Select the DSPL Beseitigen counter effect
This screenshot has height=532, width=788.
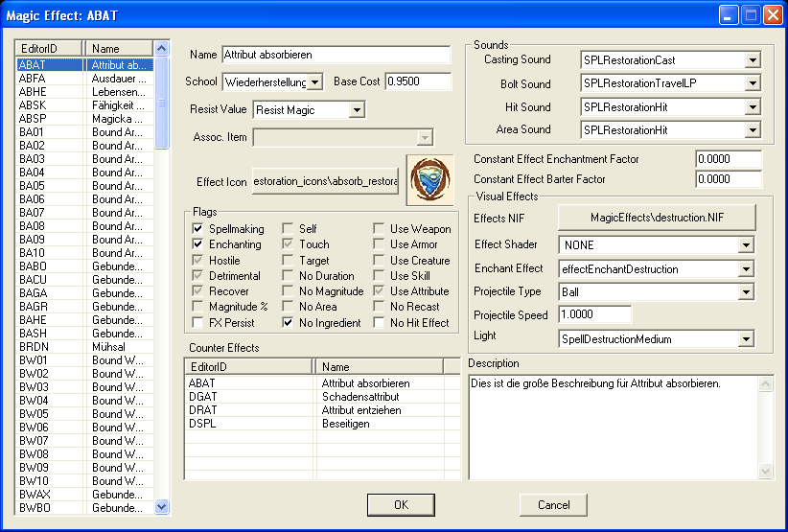click(322, 424)
